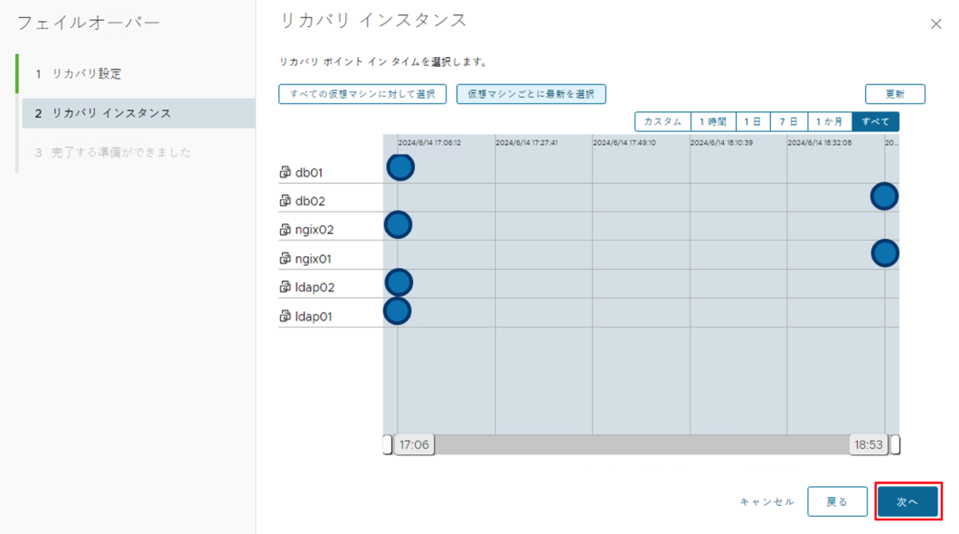The width and height of the screenshot is (959, 534).
Task: Click すべての仮想マシンに対して選択 button
Action: 363,94
